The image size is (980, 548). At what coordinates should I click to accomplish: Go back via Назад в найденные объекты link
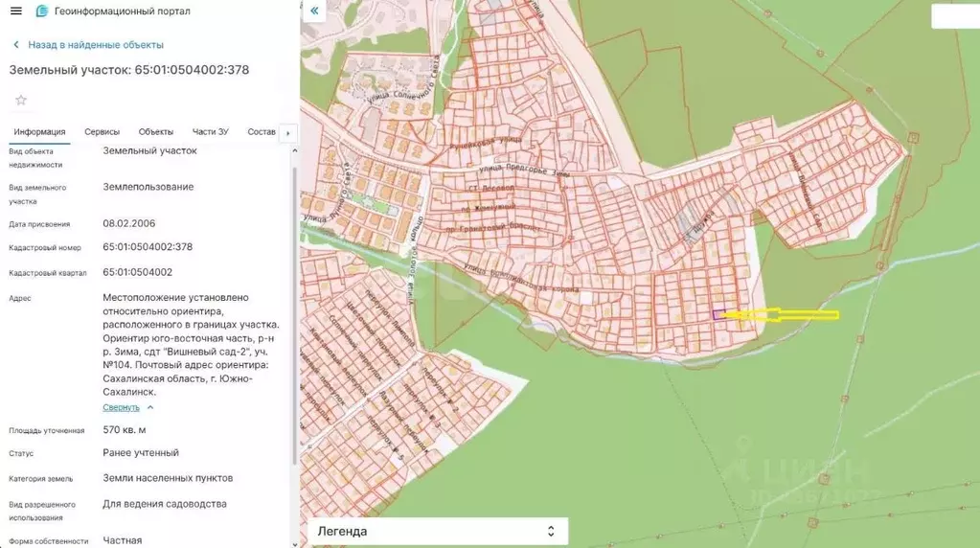(x=96, y=45)
